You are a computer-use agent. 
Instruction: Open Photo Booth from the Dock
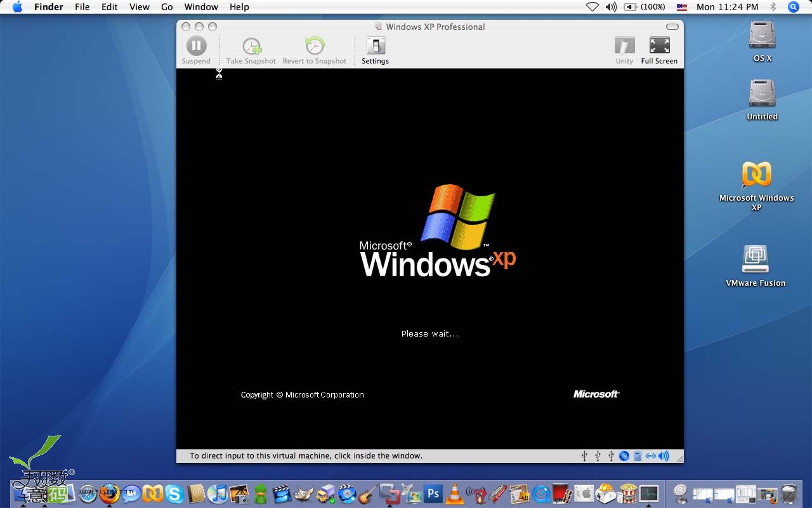(x=562, y=494)
